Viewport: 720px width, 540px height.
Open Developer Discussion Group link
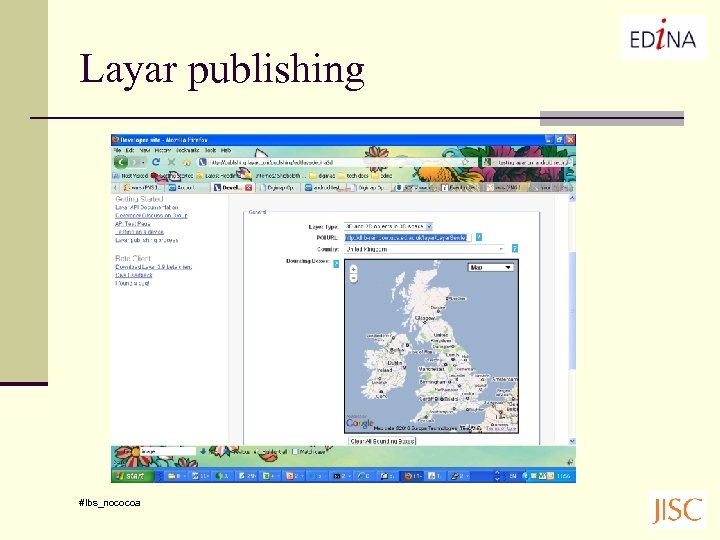[x=151, y=215]
